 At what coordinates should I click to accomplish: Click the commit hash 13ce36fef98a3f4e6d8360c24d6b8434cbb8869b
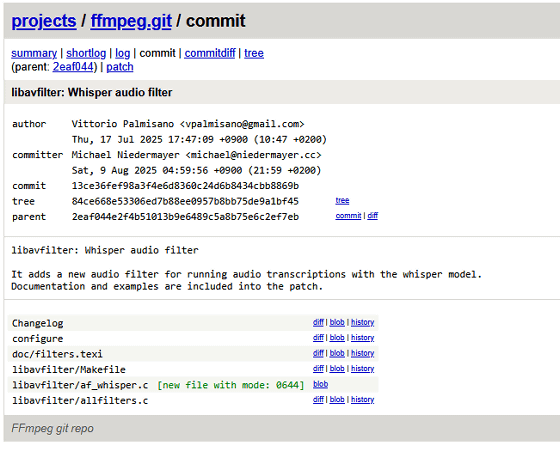[x=185, y=186]
